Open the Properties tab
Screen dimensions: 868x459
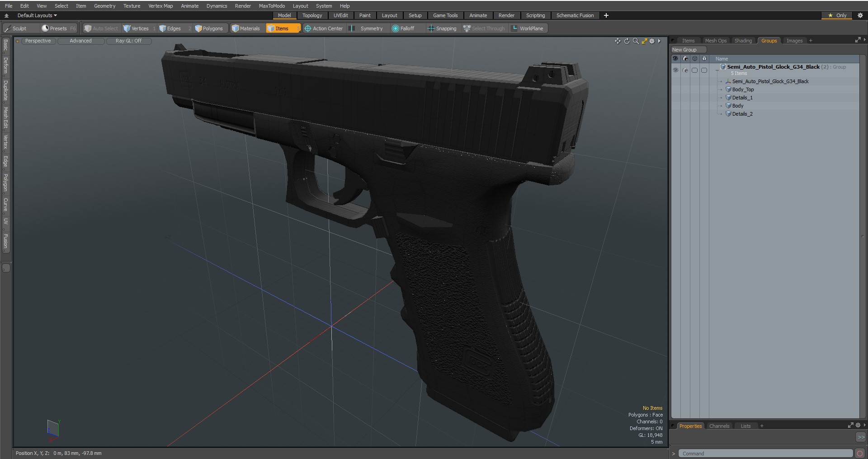coord(690,426)
